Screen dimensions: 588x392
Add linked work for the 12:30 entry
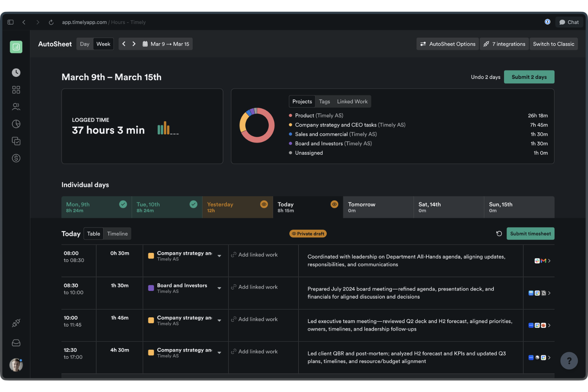[x=254, y=351]
